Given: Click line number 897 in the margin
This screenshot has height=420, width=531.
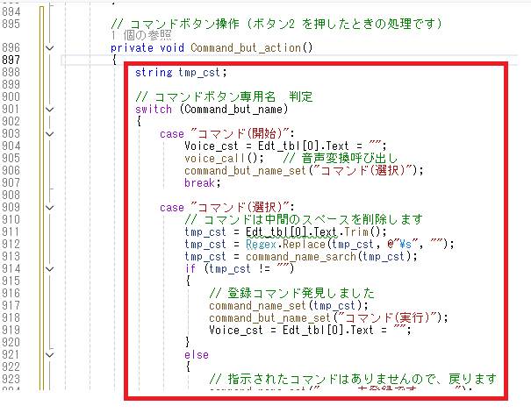Looking at the screenshot, I should (x=14, y=60).
